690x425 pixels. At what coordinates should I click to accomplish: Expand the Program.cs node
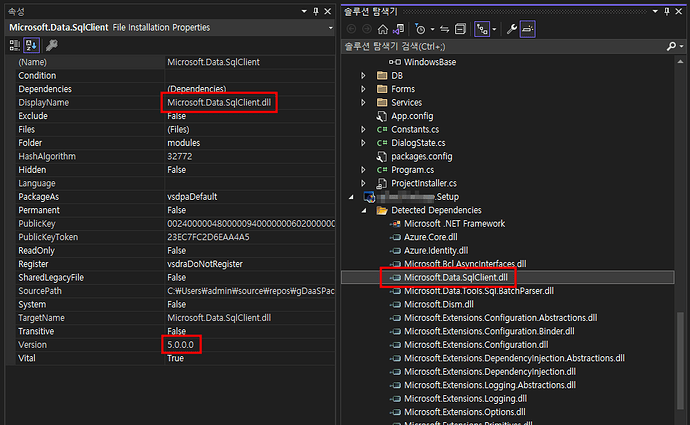pyautogui.click(x=363, y=170)
